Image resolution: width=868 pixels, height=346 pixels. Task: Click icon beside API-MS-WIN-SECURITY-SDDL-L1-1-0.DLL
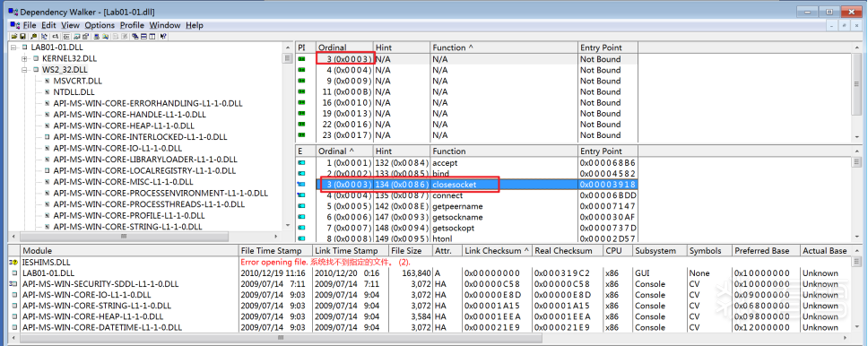[x=13, y=283]
